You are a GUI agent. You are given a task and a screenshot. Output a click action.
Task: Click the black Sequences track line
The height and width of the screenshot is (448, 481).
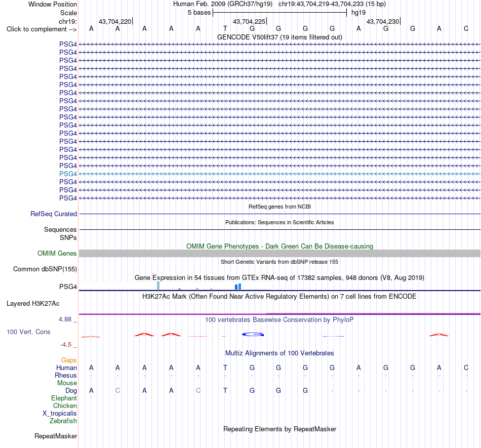tap(279, 229)
